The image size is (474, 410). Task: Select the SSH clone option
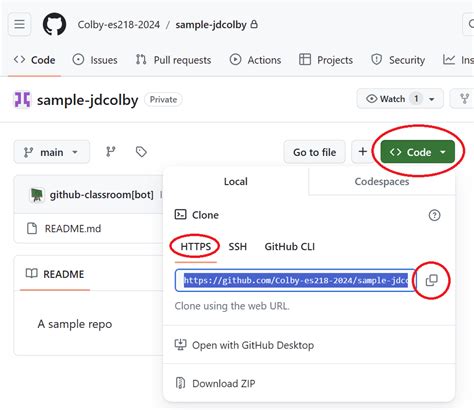pos(238,247)
